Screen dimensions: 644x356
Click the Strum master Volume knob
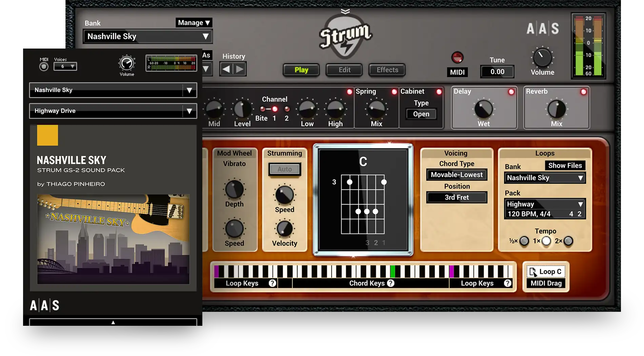pos(542,58)
